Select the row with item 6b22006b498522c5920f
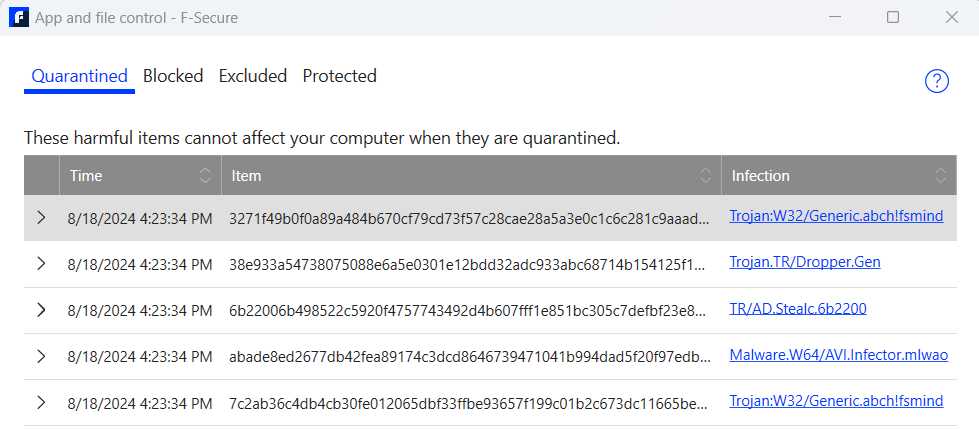This screenshot has height=429, width=979. tap(490, 310)
